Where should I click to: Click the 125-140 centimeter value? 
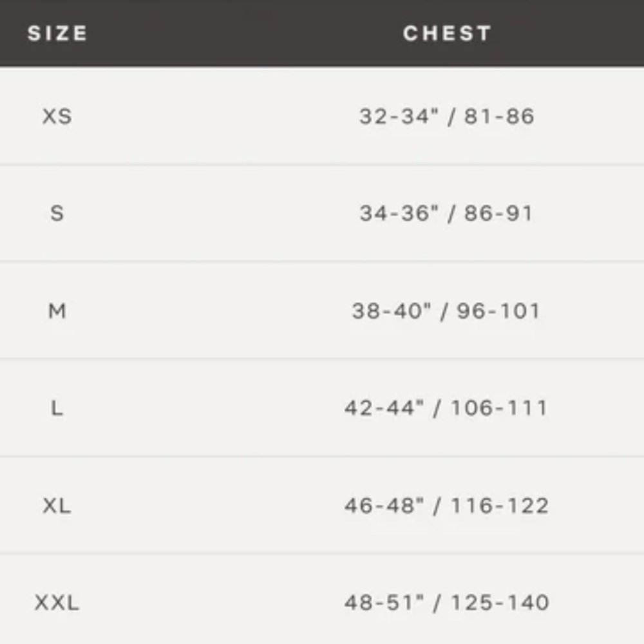pos(500,603)
